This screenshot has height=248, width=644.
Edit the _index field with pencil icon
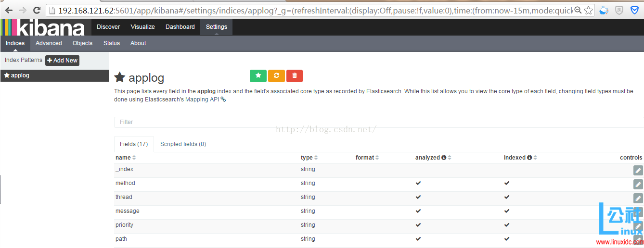coord(638,170)
